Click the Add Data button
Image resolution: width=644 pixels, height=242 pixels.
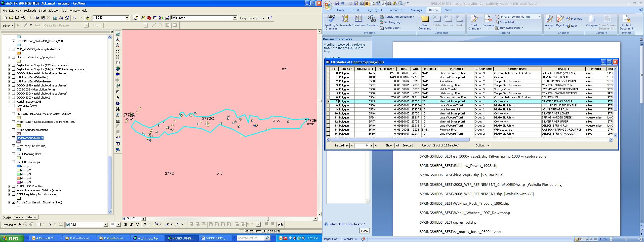coord(88,18)
